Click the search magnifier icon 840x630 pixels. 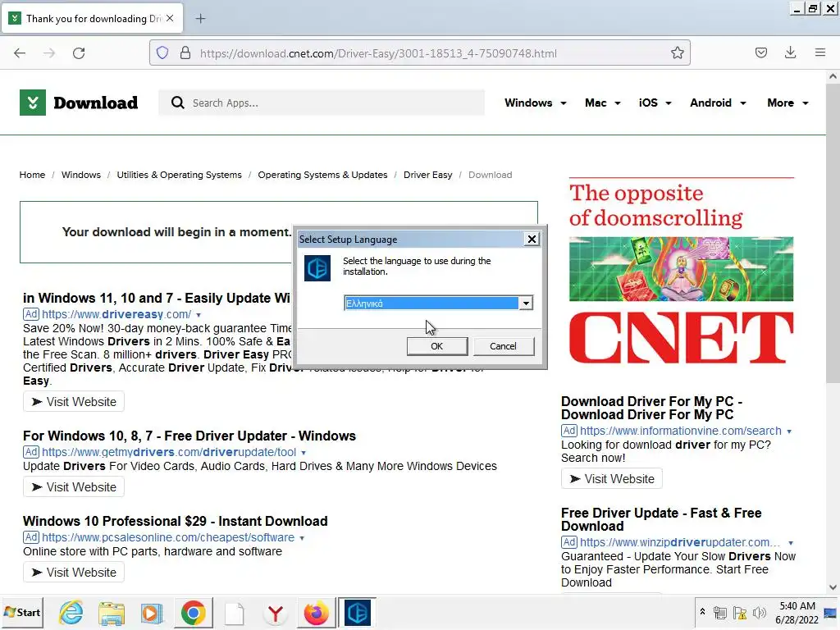[x=178, y=103]
